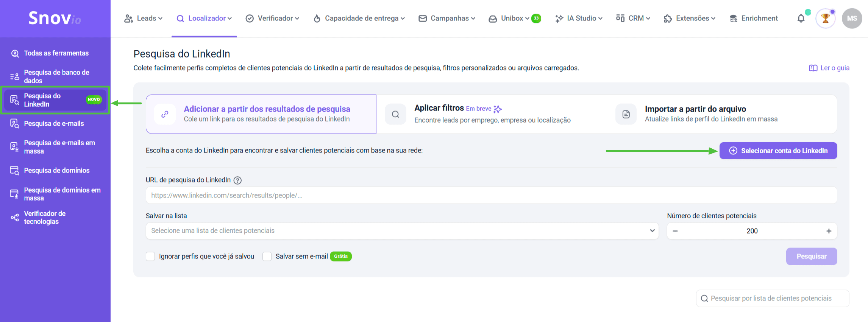
Task: Click the MS user avatar
Action: pyautogui.click(x=852, y=19)
